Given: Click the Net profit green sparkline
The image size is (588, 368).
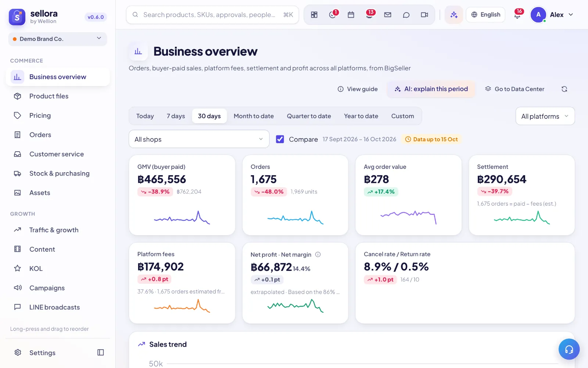Looking at the screenshot, I should [x=295, y=306].
